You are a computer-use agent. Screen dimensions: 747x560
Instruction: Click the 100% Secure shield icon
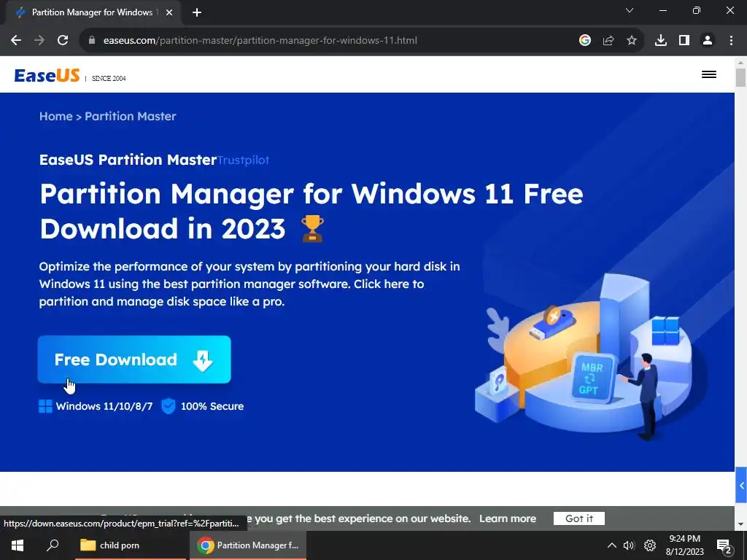point(169,406)
